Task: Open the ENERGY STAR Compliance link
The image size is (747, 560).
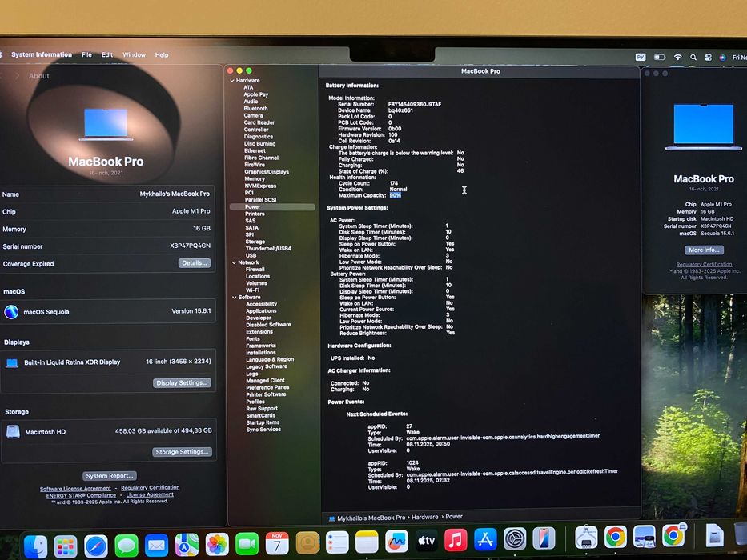Action: [x=81, y=495]
